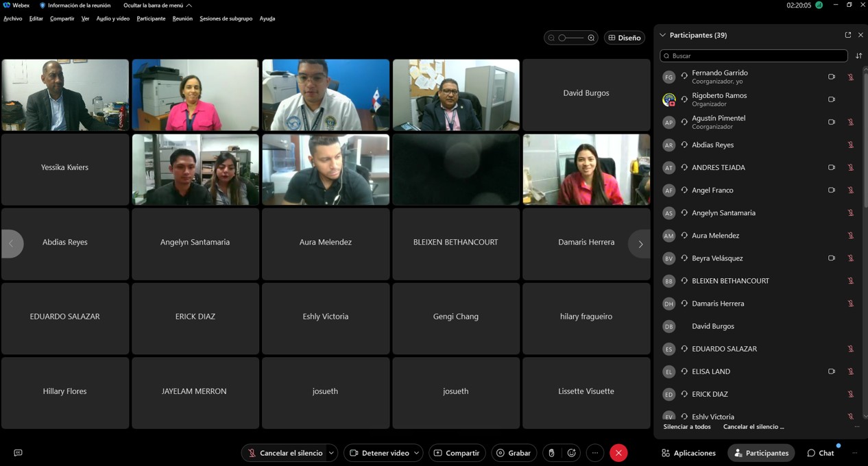This screenshot has height=466, width=868.
Task: Expand video options arrow beside Detener video
Action: click(x=416, y=453)
